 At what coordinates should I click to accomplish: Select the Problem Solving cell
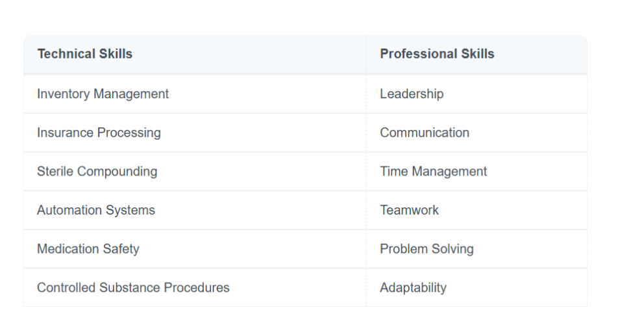point(477,248)
